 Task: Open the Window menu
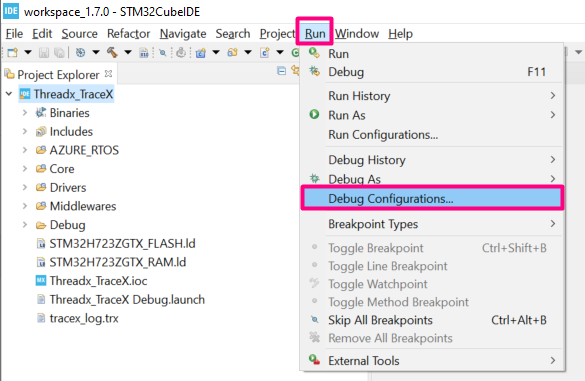pyautogui.click(x=357, y=34)
